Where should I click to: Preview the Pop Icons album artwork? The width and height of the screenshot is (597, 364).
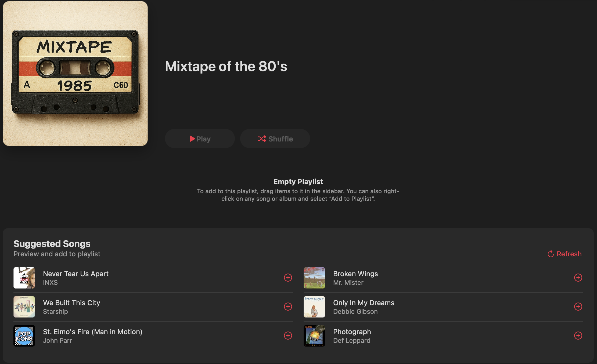click(24, 336)
